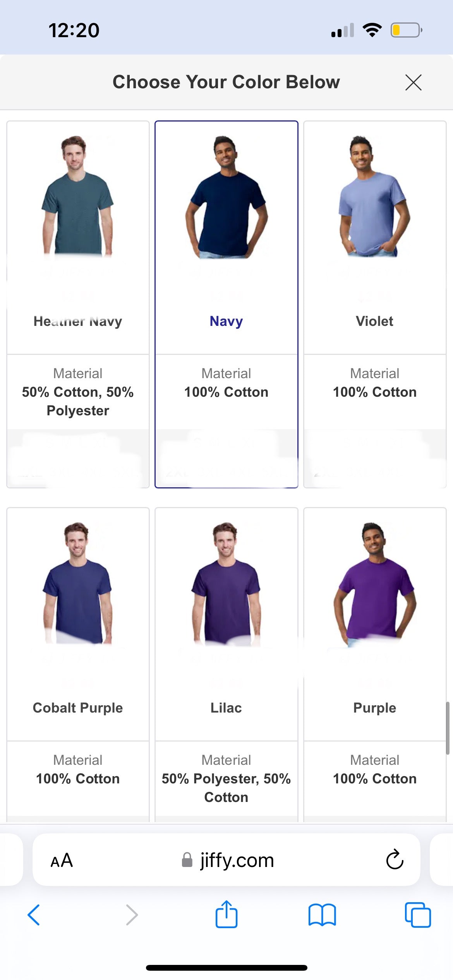
Task: Tap the lock icon beside jiffy.com
Action: (x=187, y=860)
